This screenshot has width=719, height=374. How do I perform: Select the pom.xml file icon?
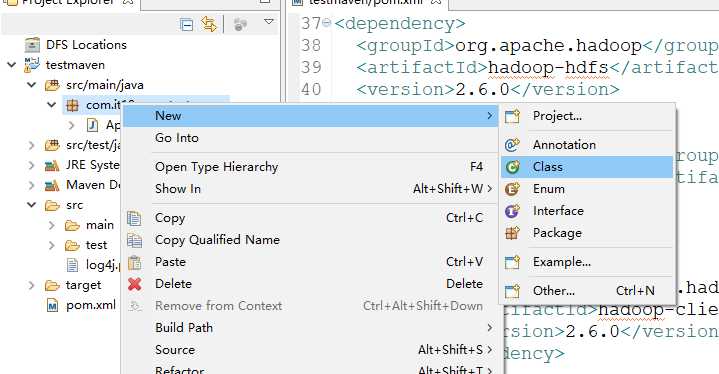coord(52,305)
